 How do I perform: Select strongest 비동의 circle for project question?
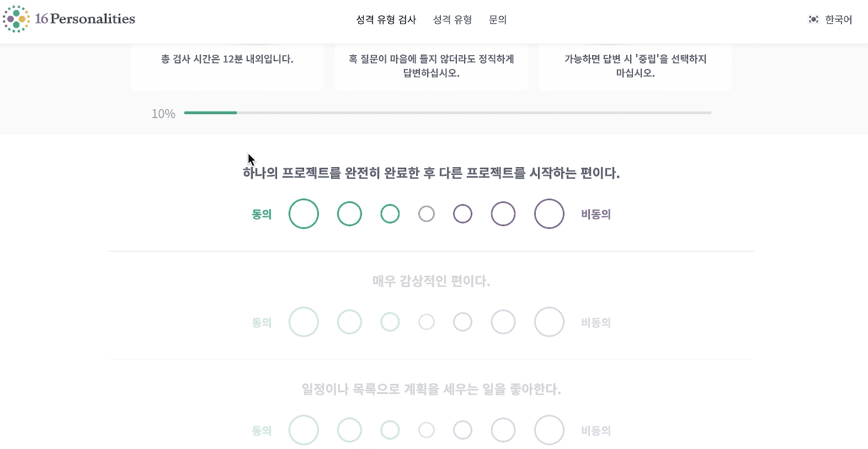pyautogui.click(x=549, y=214)
